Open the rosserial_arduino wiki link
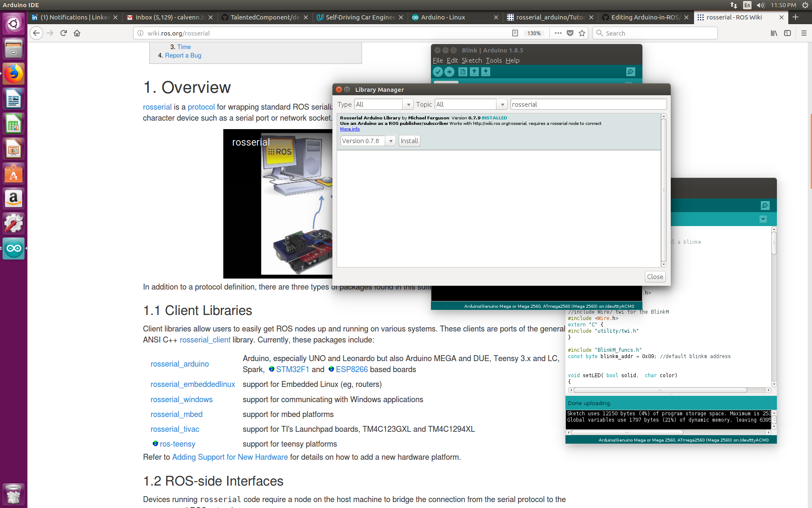The width and height of the screenshot is (812, 508). (180, 364)
